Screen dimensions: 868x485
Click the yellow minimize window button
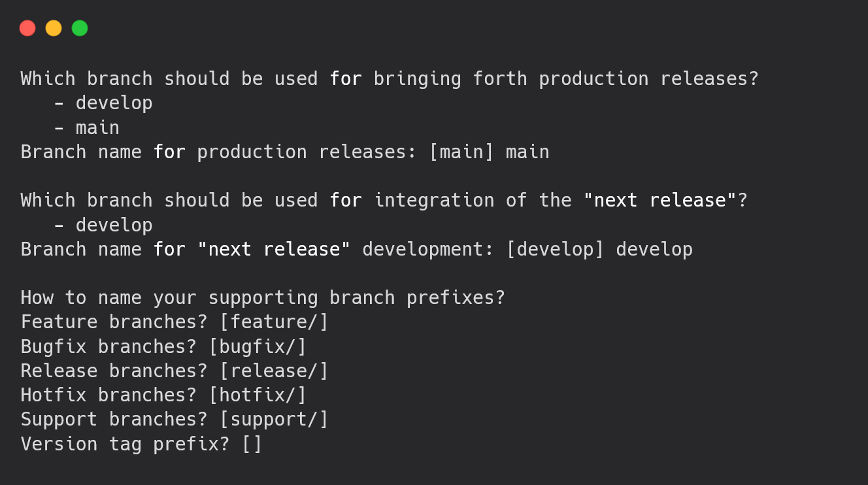pos(54,28)
